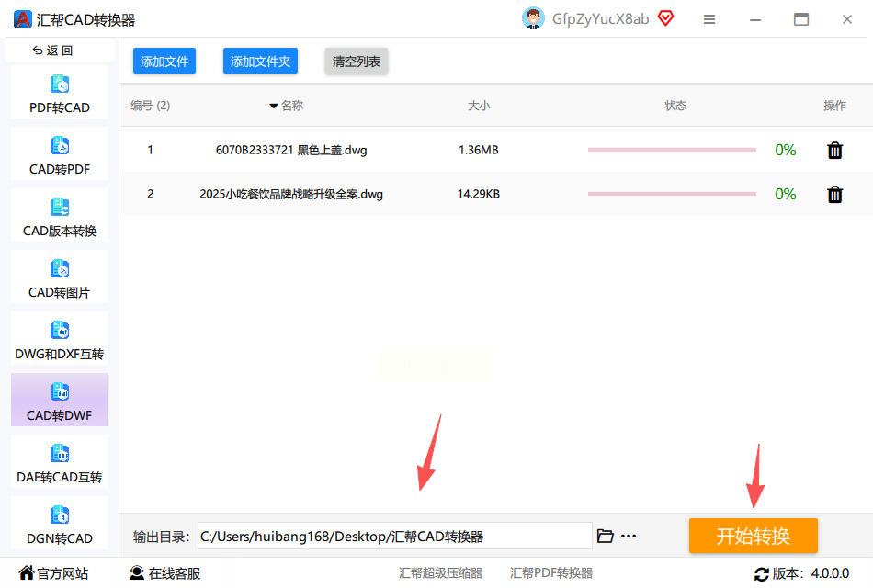873x588 pixels.
Task: Select file name 6070B2333721 黑色上盖.dwg
Action: [x=291, y=150]
